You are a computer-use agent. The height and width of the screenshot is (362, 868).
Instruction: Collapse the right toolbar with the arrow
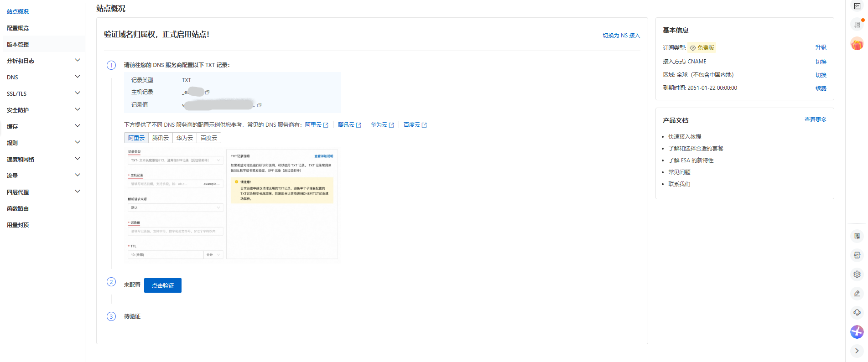(x=857, y=351)
